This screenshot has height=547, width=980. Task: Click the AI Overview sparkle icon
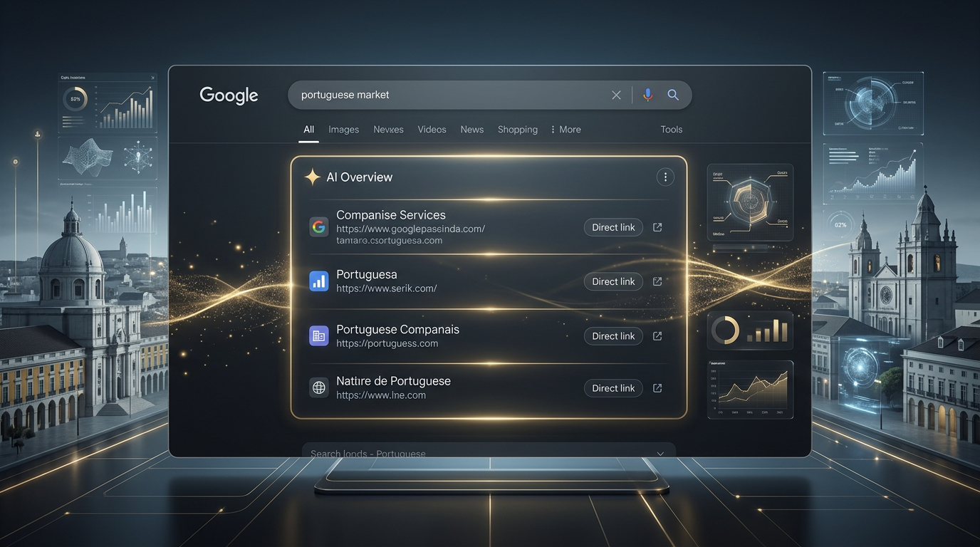point(312,177)
